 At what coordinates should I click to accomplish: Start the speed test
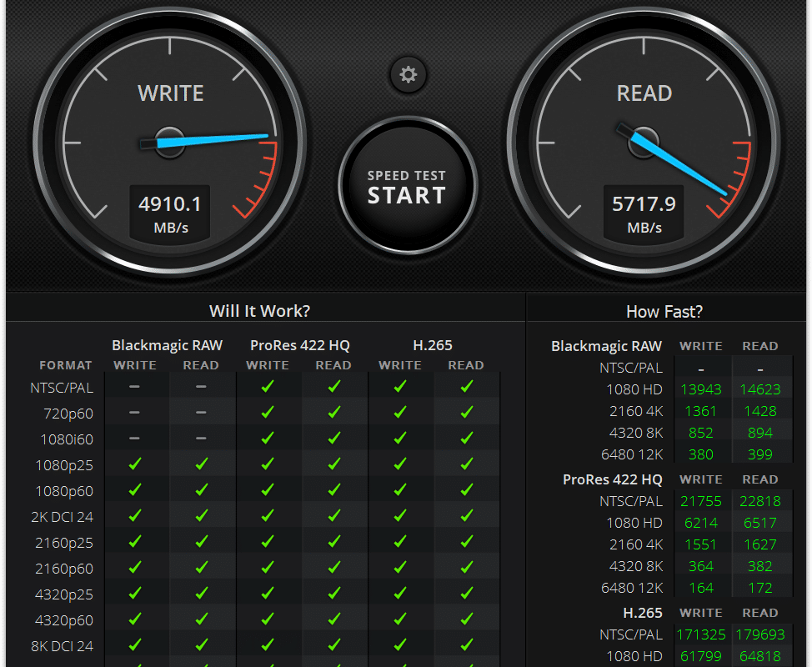point(408,185)
